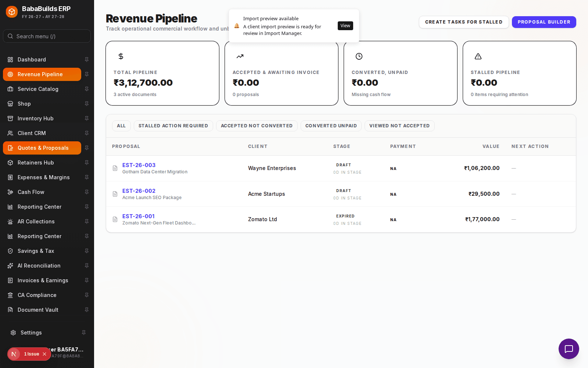Viewport: 588px width, 368px height.
Task: Click the Expenses & Margins receipt icon
Action: pyautogui.click(x=10, y=177)
